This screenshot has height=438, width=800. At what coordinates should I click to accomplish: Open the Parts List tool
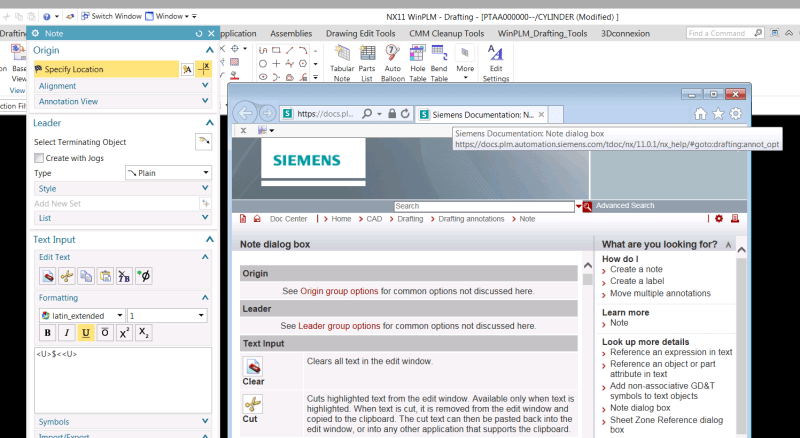click(x=367, y=63)
